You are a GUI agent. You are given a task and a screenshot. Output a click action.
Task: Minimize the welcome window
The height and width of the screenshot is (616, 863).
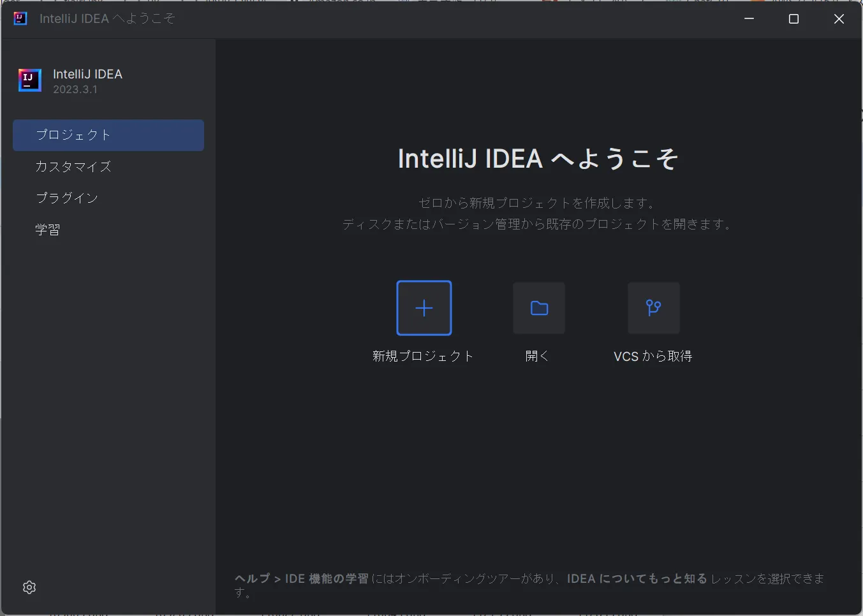point(749,19)
